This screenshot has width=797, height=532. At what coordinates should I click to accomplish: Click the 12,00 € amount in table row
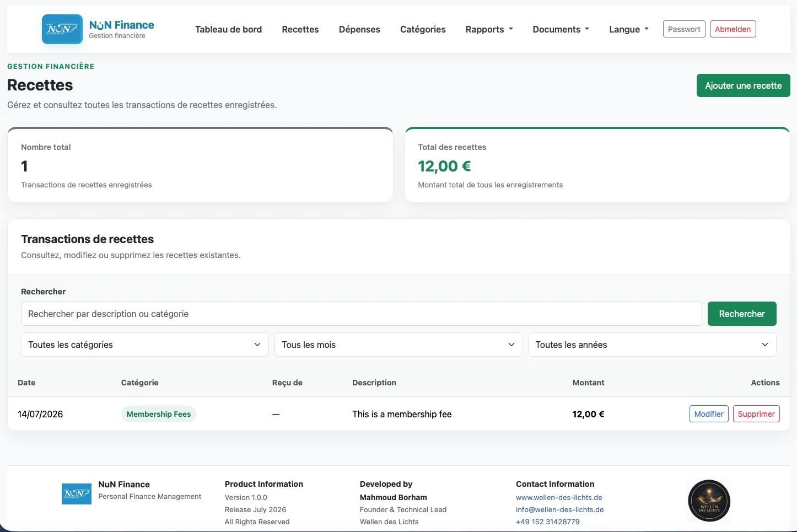[x=588, y=414]
